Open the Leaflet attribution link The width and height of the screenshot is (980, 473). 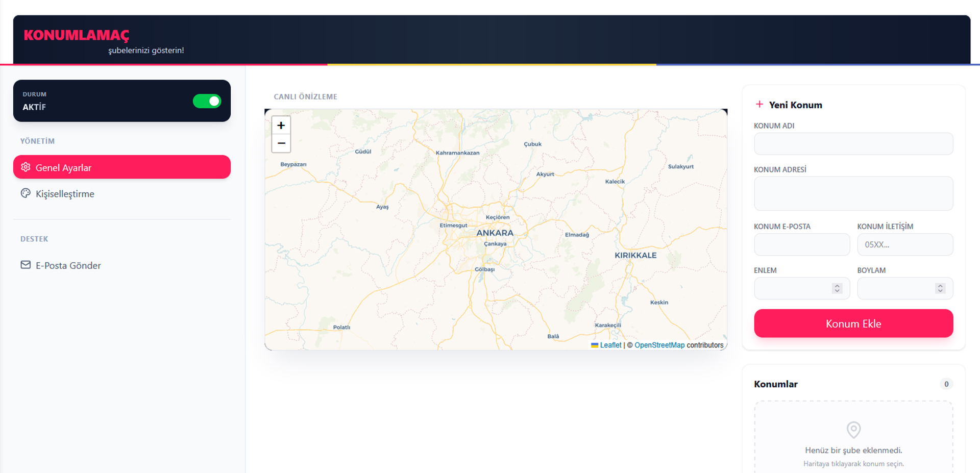pos(610,345)
